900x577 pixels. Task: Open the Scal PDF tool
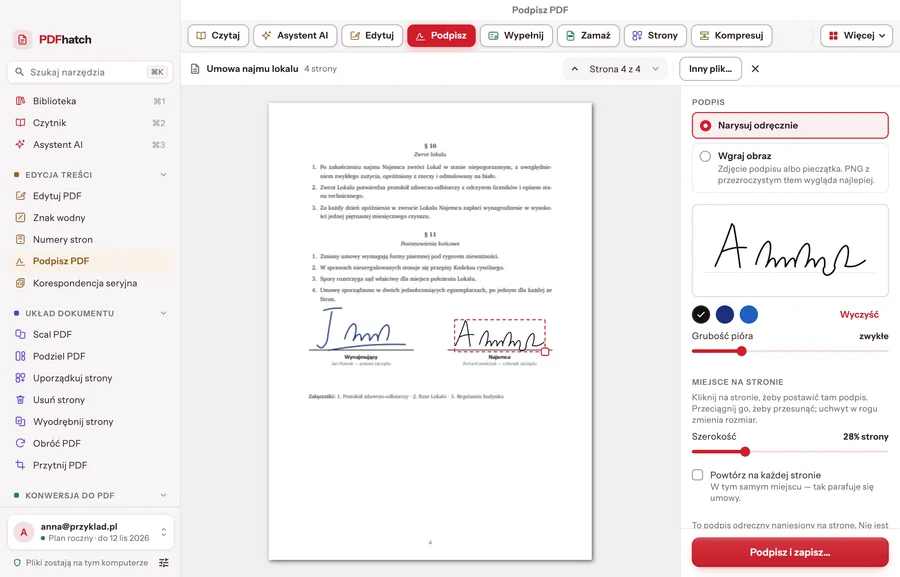(90, 334)
